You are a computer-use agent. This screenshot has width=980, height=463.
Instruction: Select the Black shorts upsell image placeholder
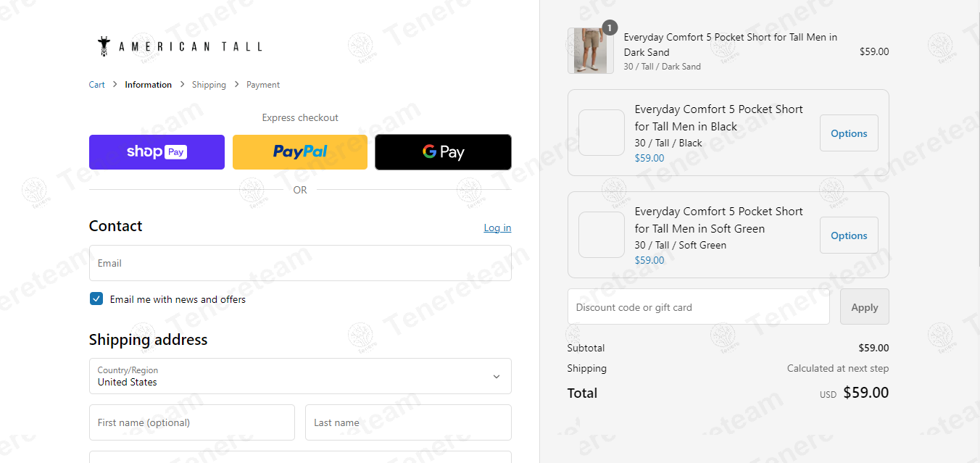point(602,133)
